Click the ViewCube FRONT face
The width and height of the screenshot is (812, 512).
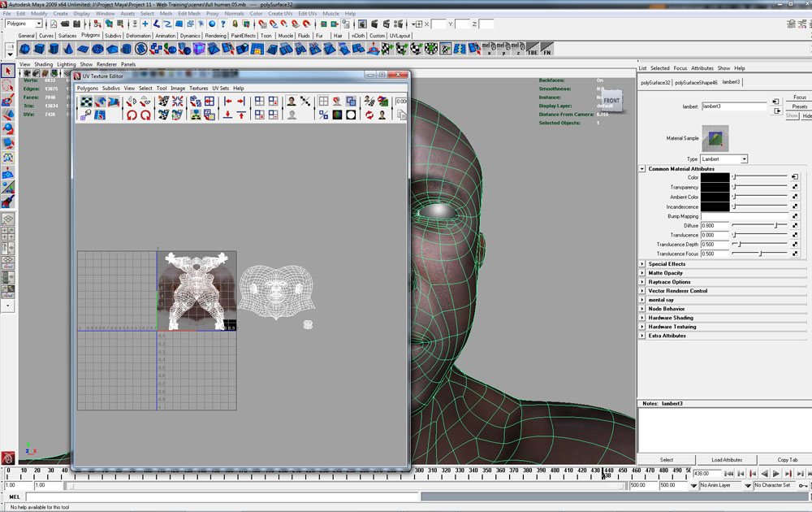(611, 101)
